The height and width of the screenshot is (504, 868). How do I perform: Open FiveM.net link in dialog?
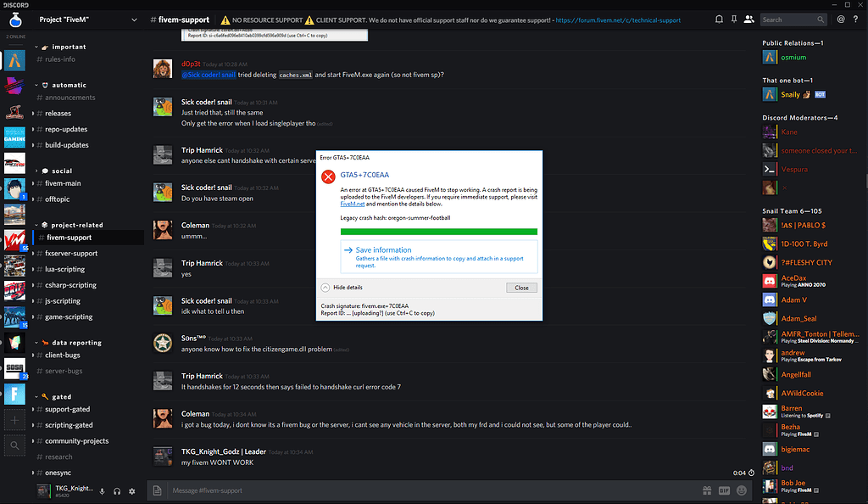(x=352, y=204)
